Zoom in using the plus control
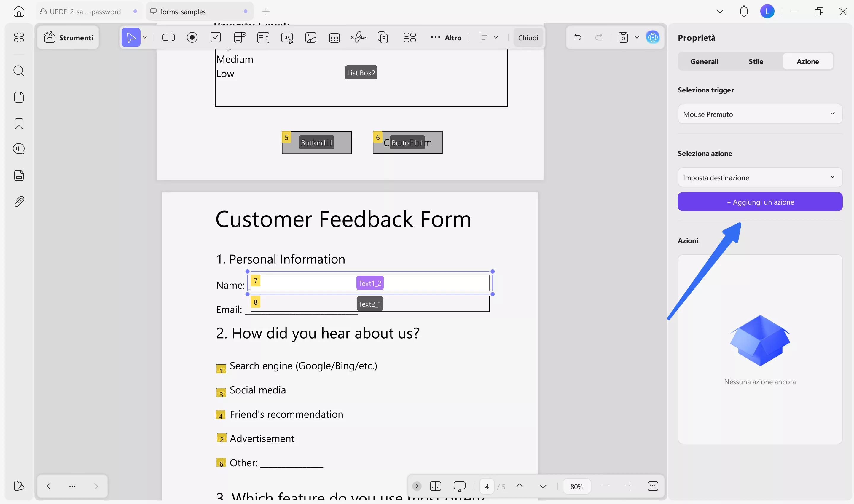The width and height of the screenshot is (854, 504). (629, 486)
